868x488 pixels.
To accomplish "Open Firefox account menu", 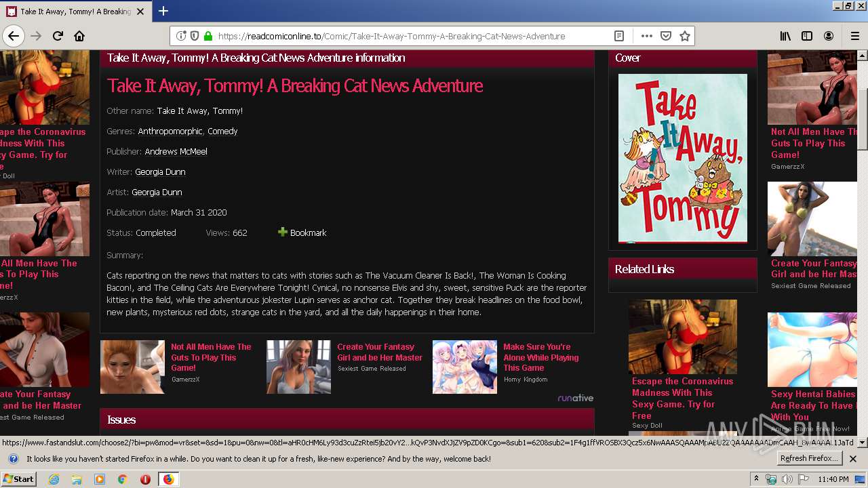I will click(829, 36).
